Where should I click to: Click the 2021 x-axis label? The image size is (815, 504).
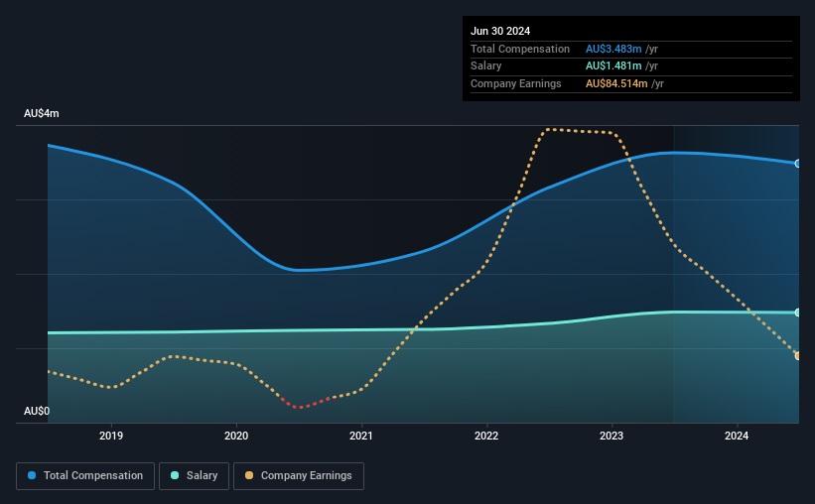(361, 436)
